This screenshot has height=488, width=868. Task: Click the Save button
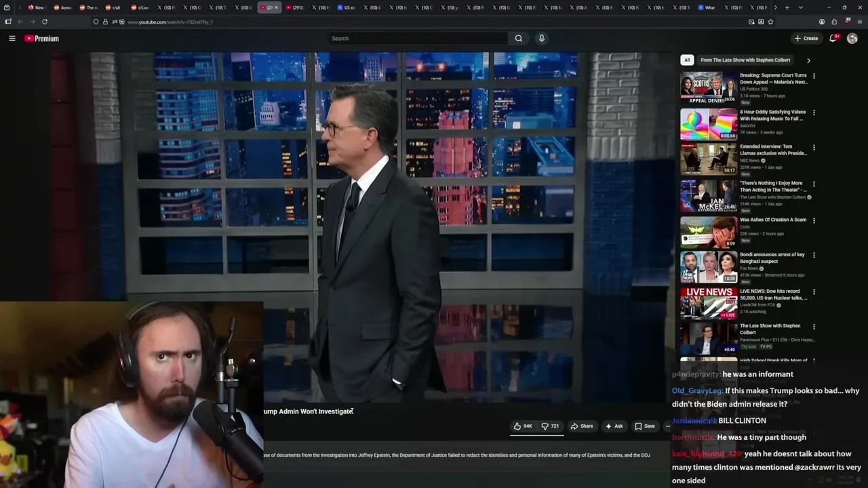click(645, 426)
